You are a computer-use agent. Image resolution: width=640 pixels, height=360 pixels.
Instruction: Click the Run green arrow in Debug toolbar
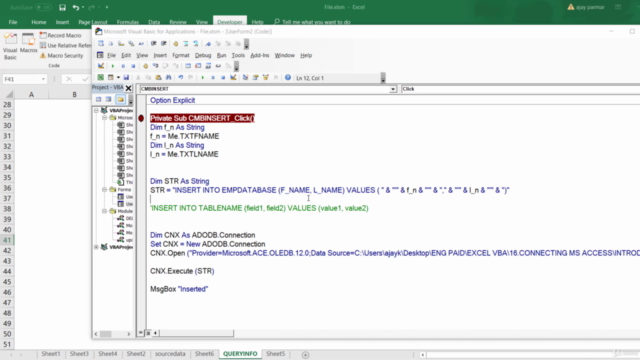pyautogui.click(x=113, y=66)
